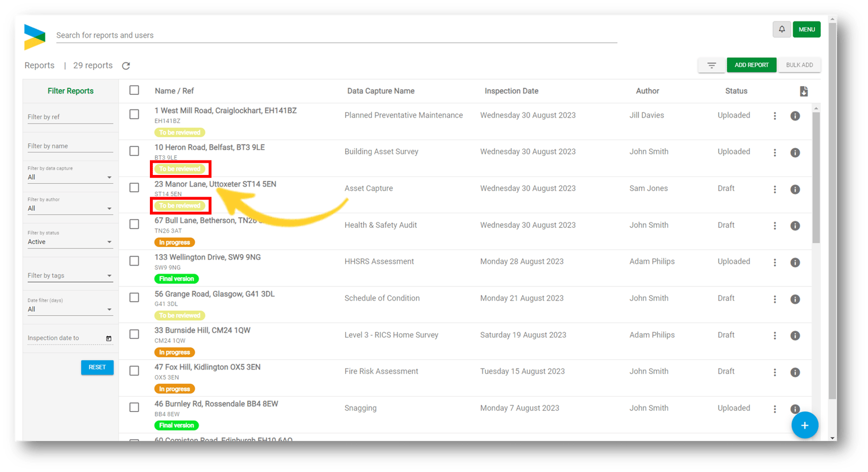Click the ADD REPORT button

(x=751, y=65)
